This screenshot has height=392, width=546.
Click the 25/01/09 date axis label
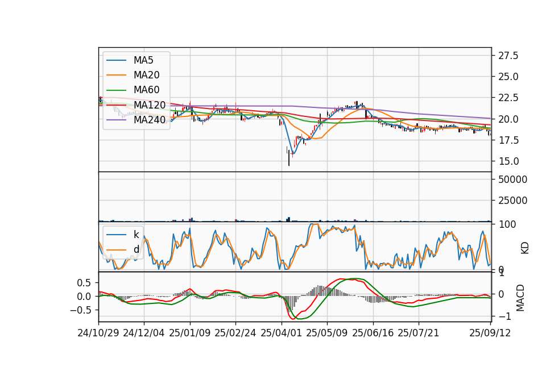point(190,333)
